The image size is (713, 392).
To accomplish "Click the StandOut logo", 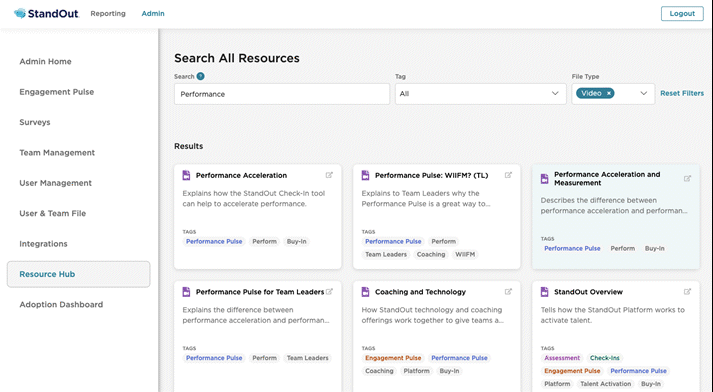I will pyautogui.click(x=46, y=14).
